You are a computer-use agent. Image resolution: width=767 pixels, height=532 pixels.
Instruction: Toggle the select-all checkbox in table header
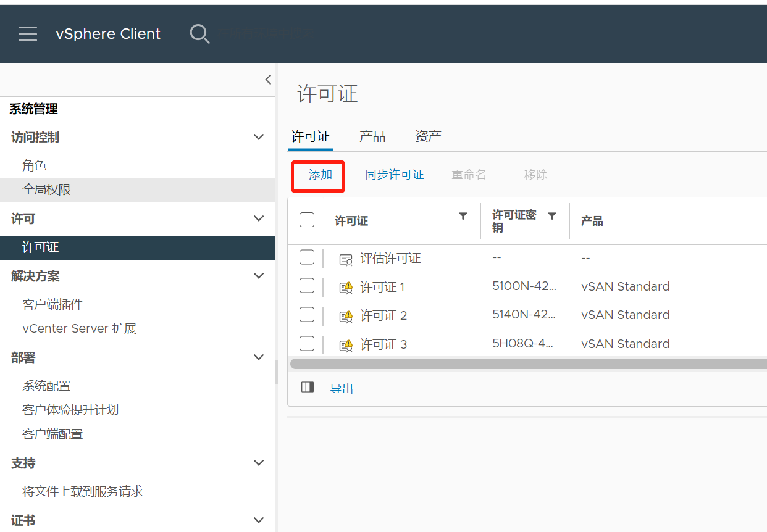307,220
